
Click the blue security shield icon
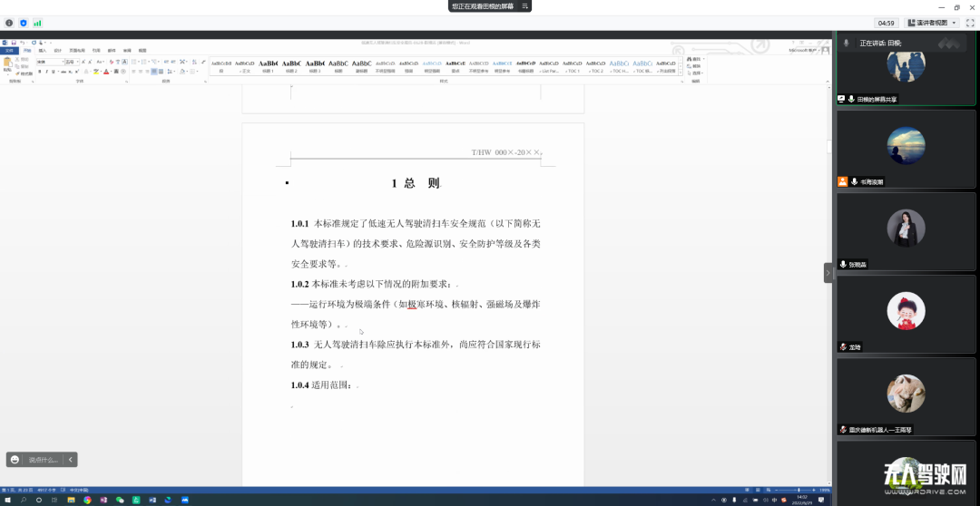(x=24, y=23)
